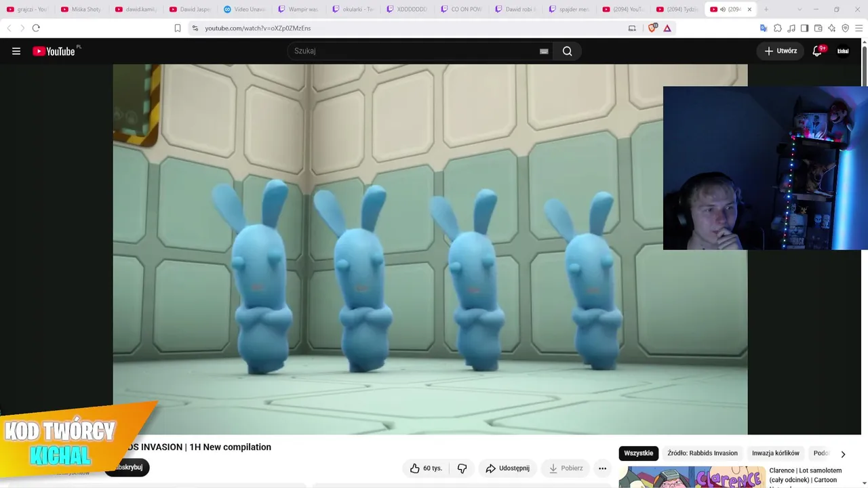The image size is (868, 488).
Task: Open site settings icon in the address bar
Action: click(x=195, y=28)
